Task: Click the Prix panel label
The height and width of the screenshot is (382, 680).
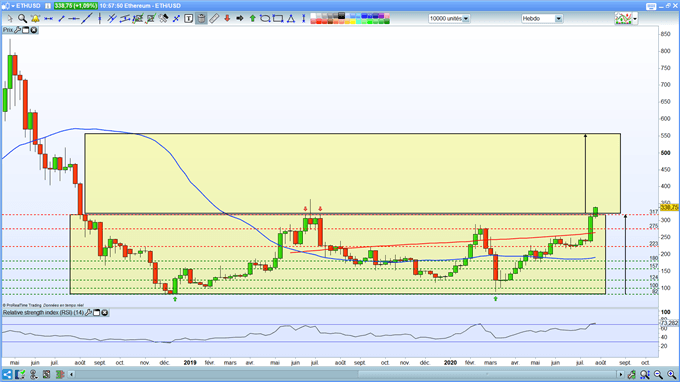Action: tap(8, 30)
